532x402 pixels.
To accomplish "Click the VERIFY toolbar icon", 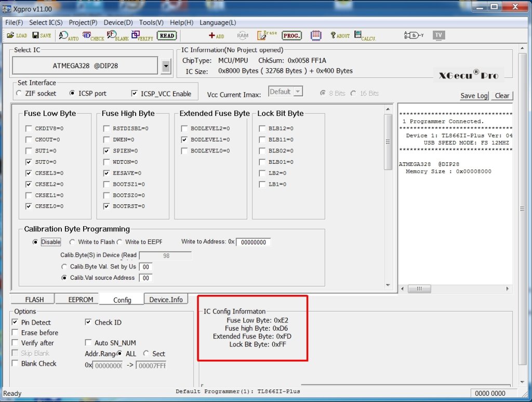I will (142, 36).
